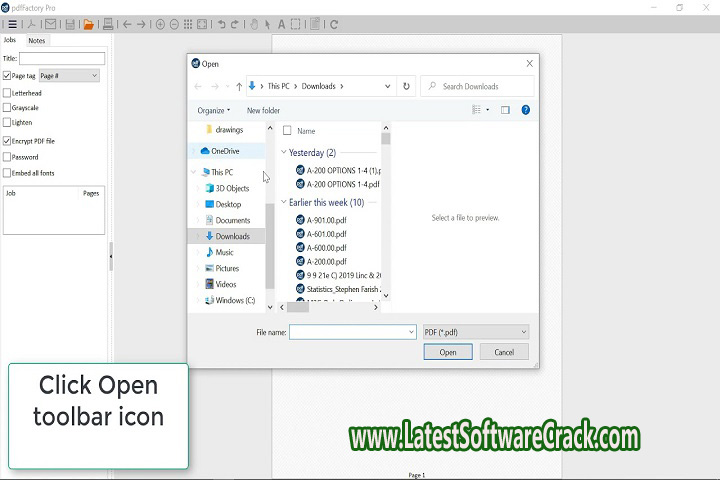
Task: Click the printer toolbar icon
Action: (108, 24)
